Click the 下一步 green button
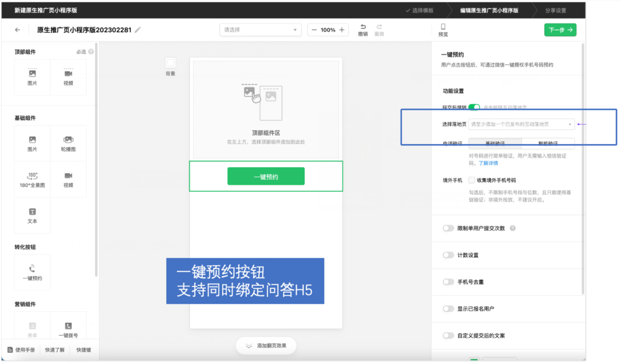The height and width of the screenshot is (364, 620). tap(560, 29)
